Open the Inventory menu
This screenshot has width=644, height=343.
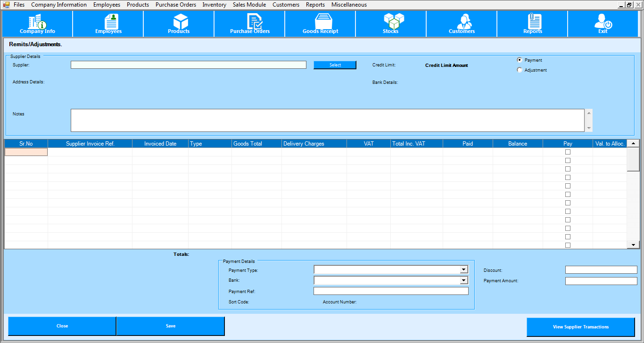(x=214, y=5)
